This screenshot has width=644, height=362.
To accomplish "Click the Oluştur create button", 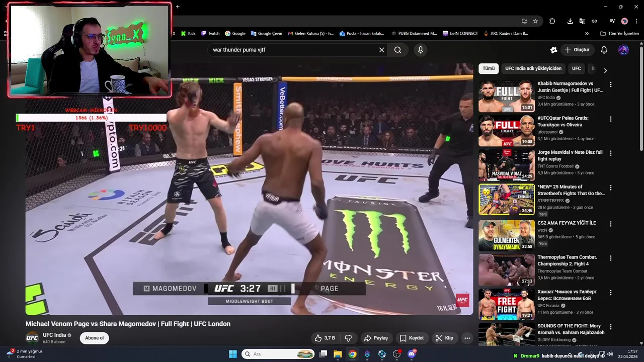I will 577,50.
